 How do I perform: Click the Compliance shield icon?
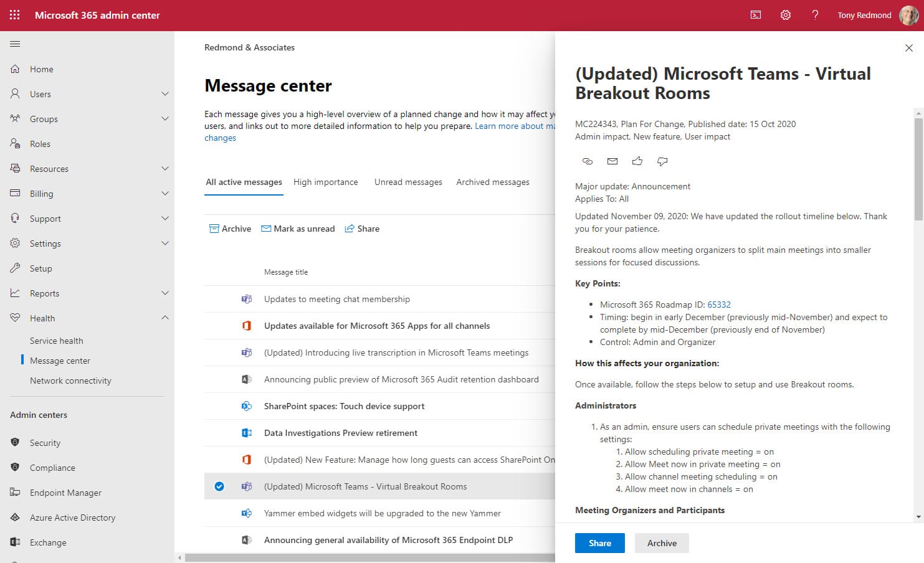click(15, 468)
